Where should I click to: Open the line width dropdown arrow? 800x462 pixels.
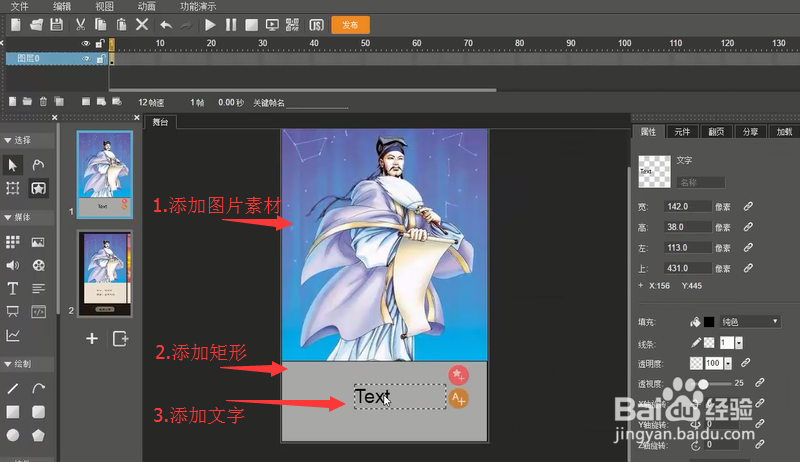pos(739,343)
